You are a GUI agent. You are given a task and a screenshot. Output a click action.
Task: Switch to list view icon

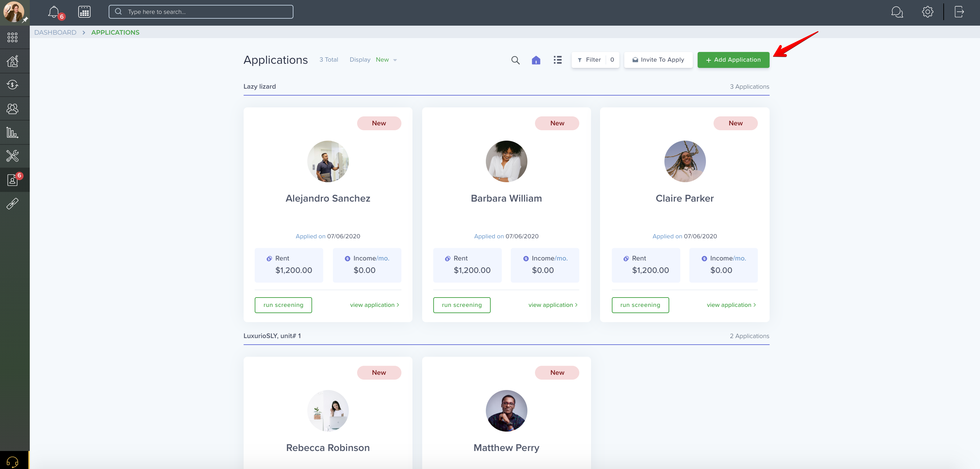tap(558, 60)
